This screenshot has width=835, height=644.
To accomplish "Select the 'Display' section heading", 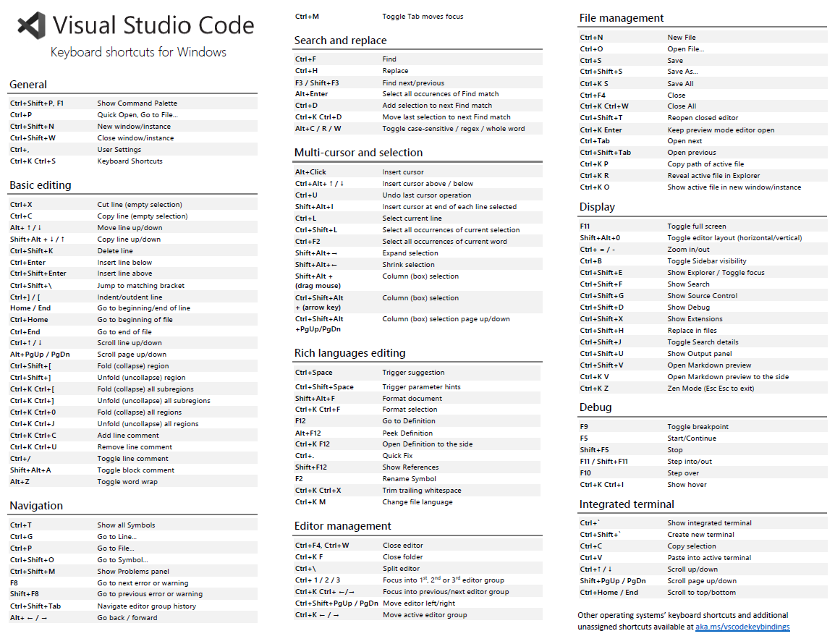I will 597,207.
